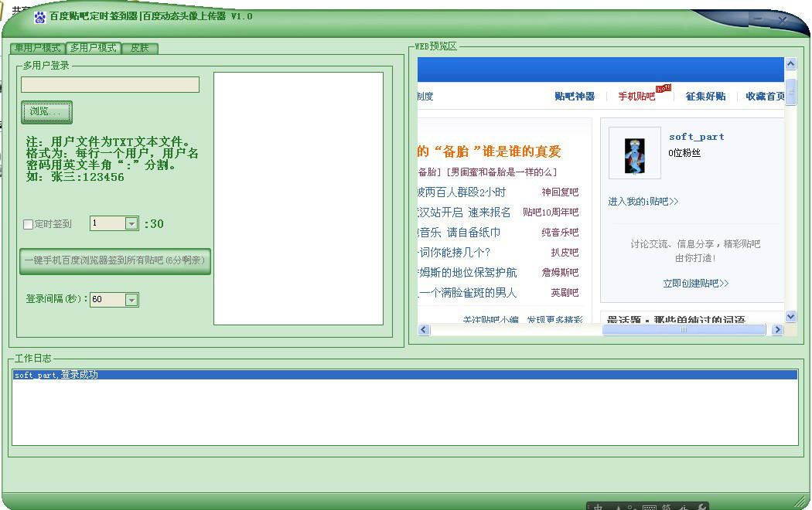Open the 神回复吧 tag link
This screenshot has width=812, height=510.
(560, 192)
